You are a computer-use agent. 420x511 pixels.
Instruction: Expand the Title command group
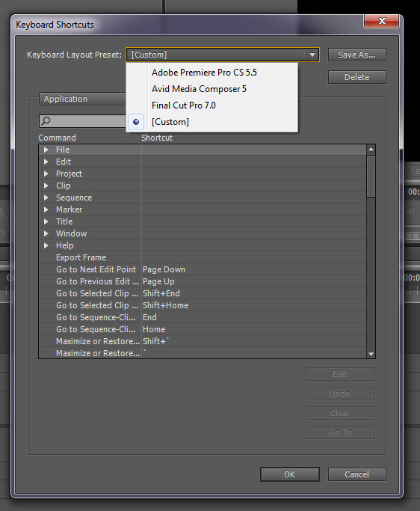[46, 221]
